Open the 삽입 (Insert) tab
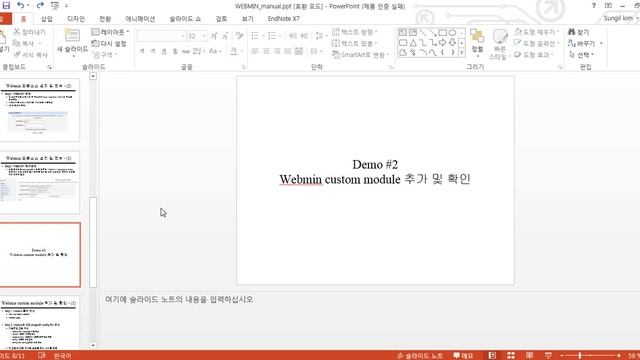Viewport: 640px width, 360px height. [x=47, y=19]
